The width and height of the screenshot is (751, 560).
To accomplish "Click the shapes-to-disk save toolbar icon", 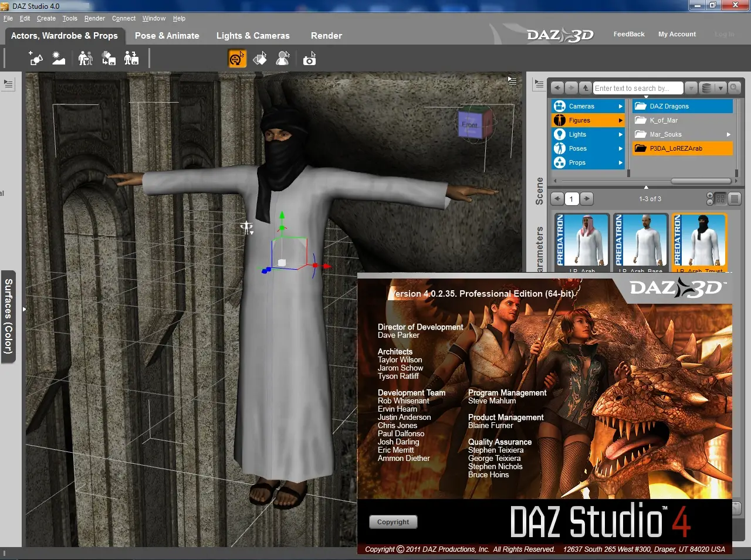I will coord(109,58).
